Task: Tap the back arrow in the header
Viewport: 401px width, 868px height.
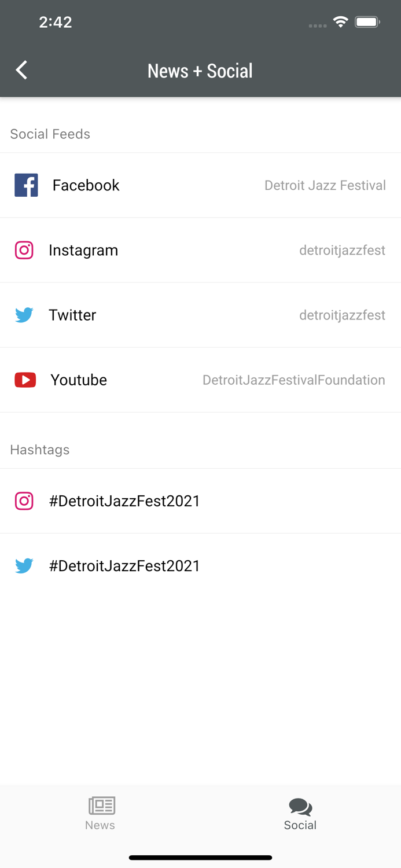Action: tap(21, 70)
